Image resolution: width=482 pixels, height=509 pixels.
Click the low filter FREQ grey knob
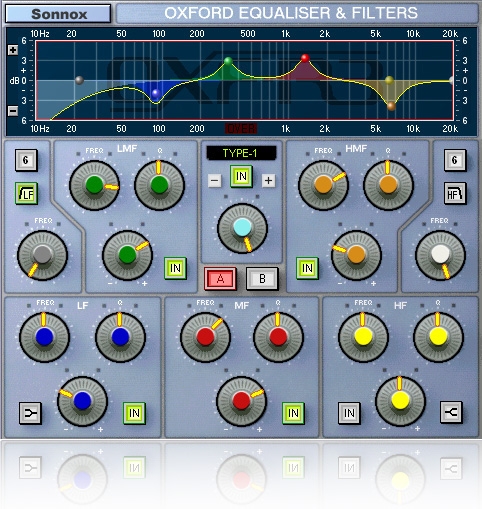point(42,255)
